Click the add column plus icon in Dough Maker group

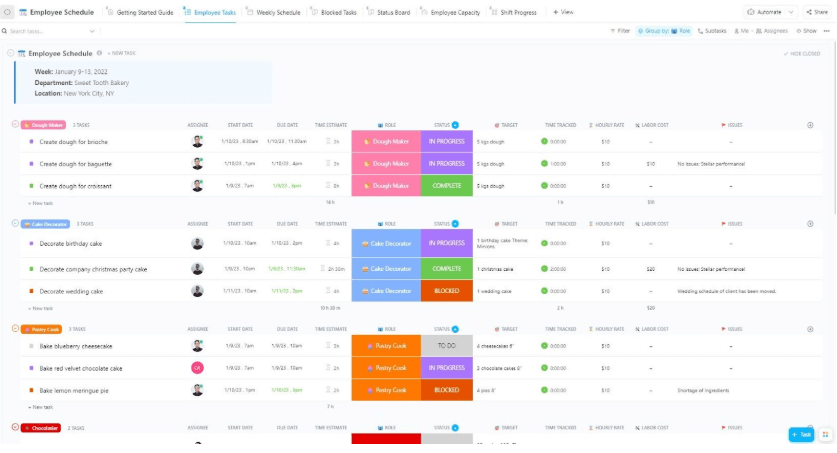[x=810, y=125]
